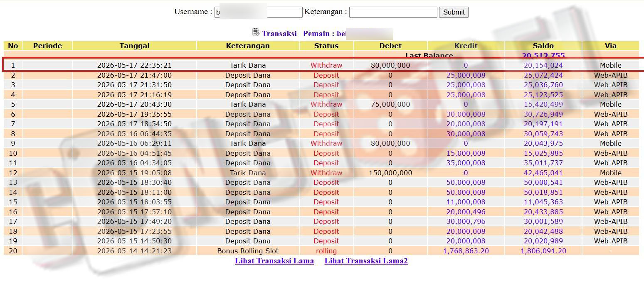Select the 80,000,000 debet in row 1
Screen dimensions: 644x282
pos(390,65)
